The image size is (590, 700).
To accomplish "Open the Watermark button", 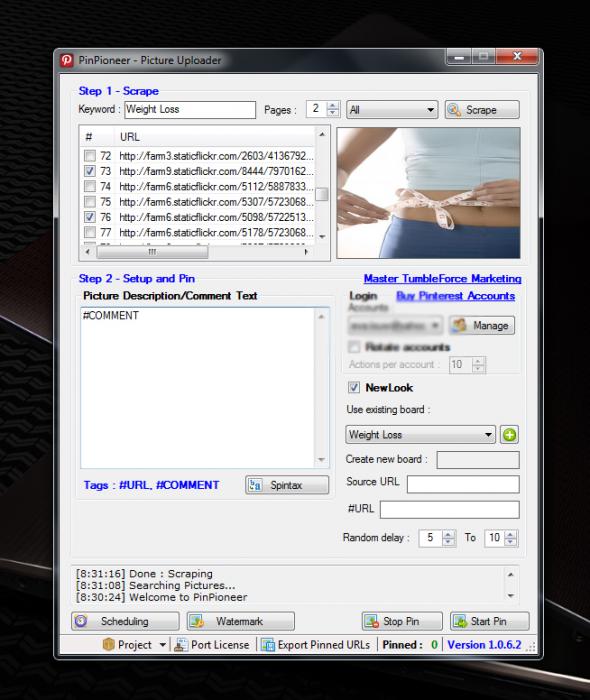I will tap(241, 621).
